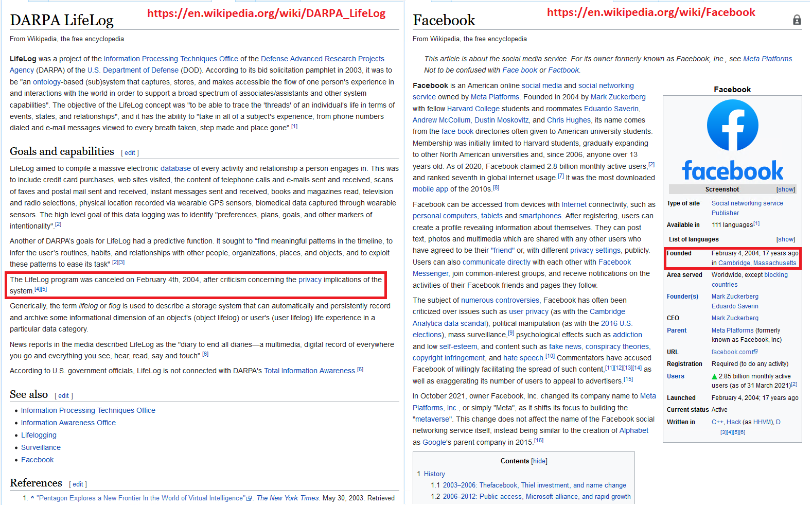Open the round Facebook "f" logo image
Screen dimensions: 812x505
732,125
